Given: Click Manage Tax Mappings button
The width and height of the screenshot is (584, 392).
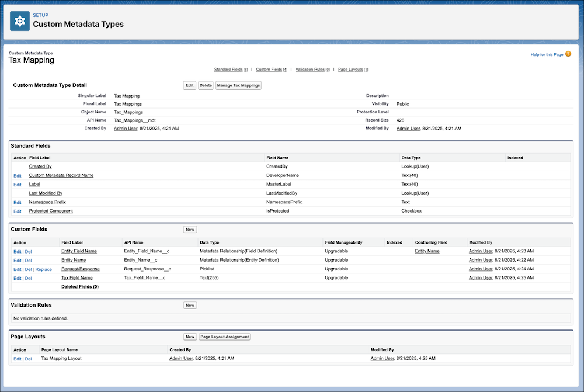Looking at the screenshot, I should pos(238,85).
